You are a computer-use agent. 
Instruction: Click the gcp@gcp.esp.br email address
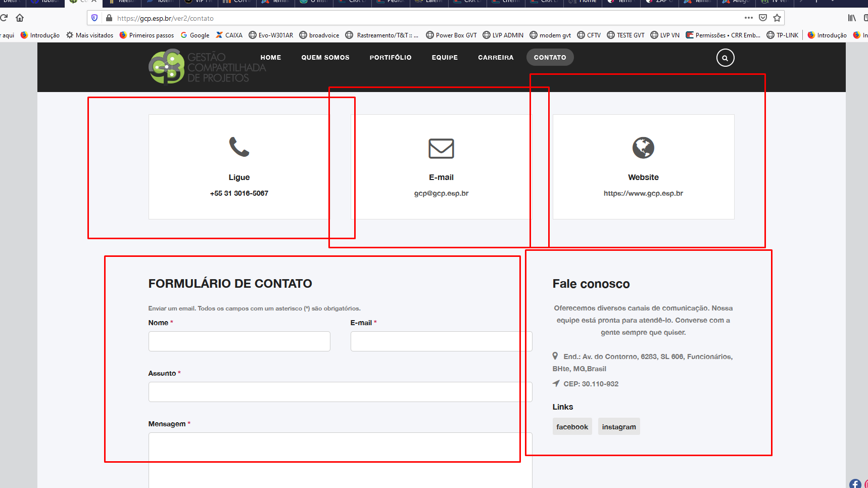tap(441, 193)
